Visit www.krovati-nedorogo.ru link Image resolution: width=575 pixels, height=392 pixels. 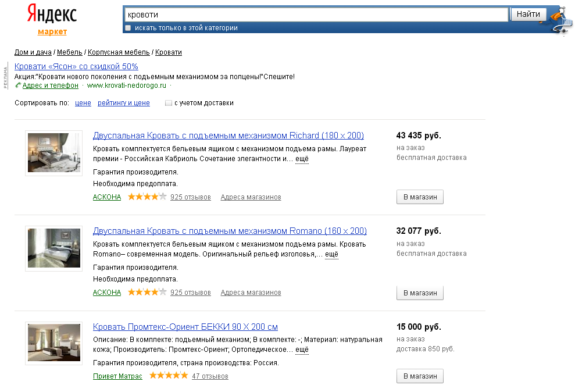tap(127, 85)
